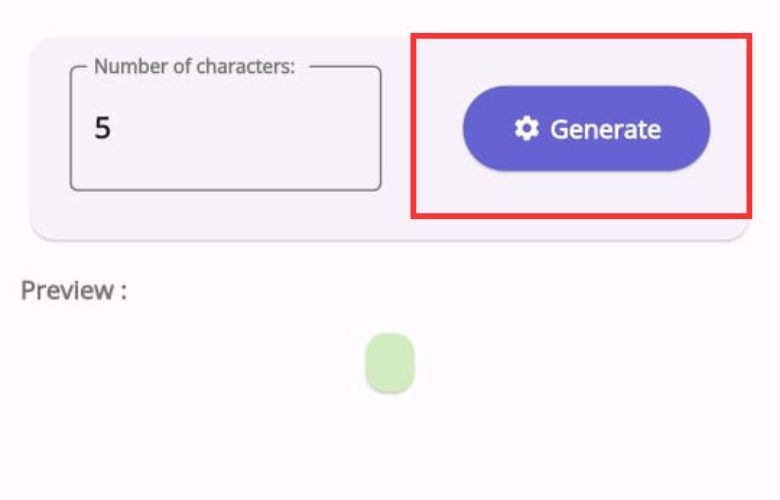780x500 pixels.
Task: Click the gear icon on Generate button
Action: 526,129
